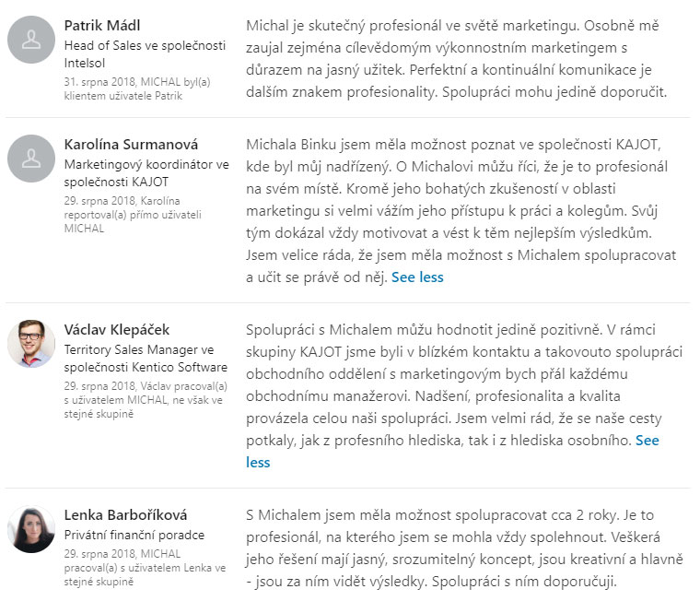Open Václav Klepáček's profile name link
700x601 pixels.
tap(117, 330)
